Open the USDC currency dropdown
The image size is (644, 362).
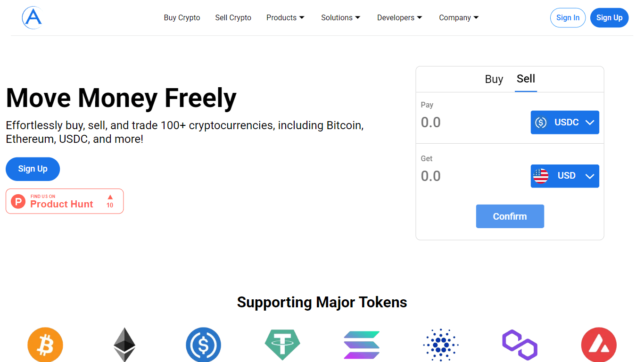click(565, 123)
